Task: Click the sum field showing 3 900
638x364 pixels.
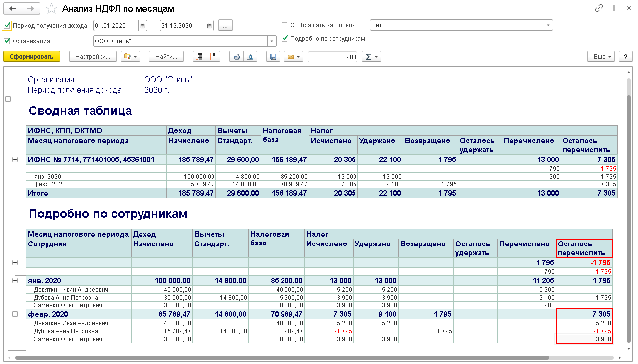Action: [x=333, y=57]
